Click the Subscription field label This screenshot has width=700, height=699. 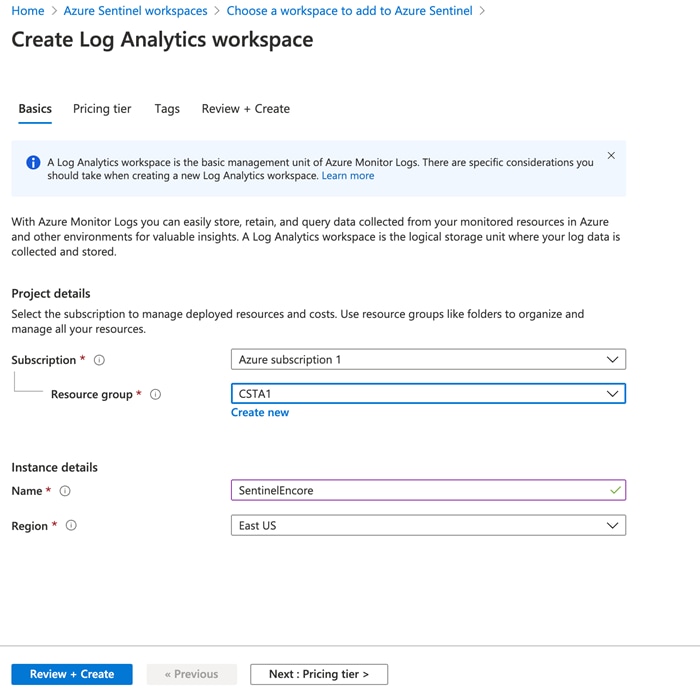44,360
